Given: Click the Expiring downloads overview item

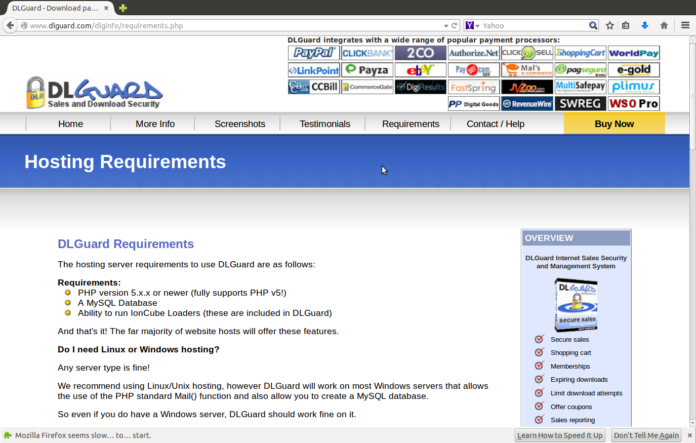Looking at the screenshot, I should pos(571,380).
